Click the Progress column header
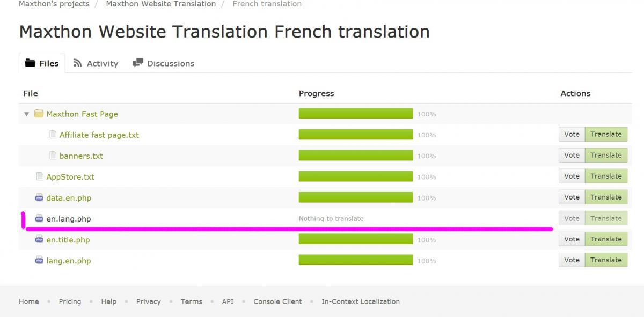 tap(316, 93)
